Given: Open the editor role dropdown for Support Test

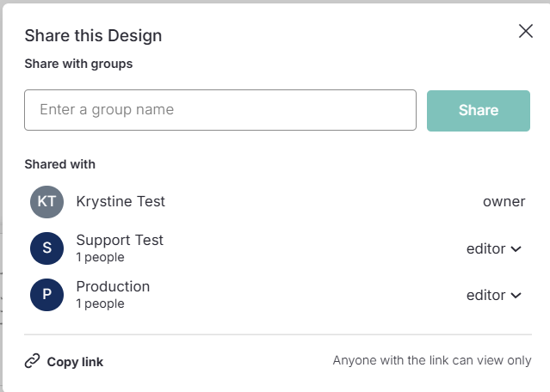Looking at the screenshot, I should (493, 248).
